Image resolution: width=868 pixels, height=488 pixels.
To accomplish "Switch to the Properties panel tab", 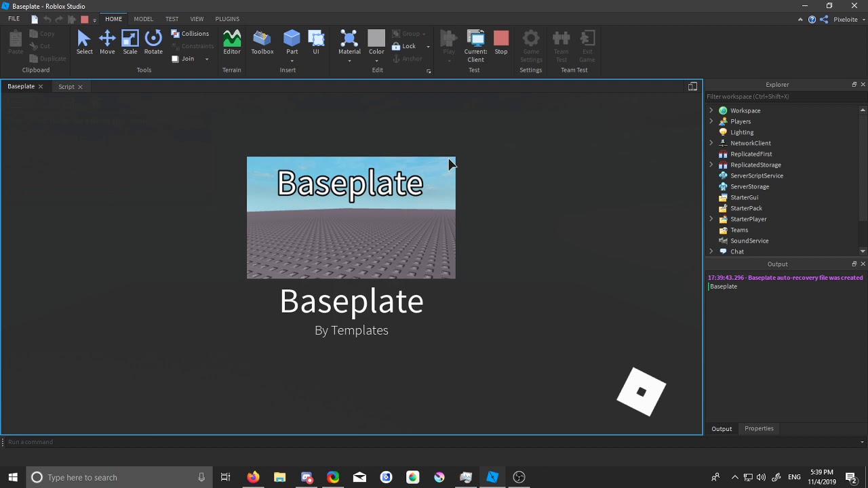I will pyautogui.click(x=759, y=428).
